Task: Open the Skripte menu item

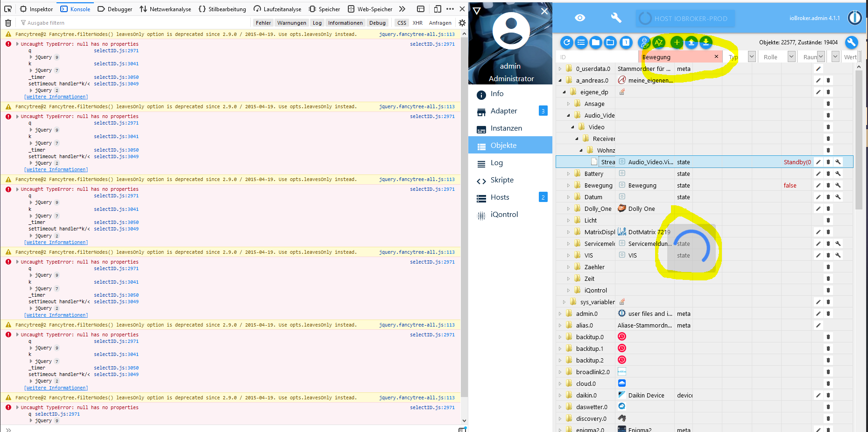Action: 510,180
